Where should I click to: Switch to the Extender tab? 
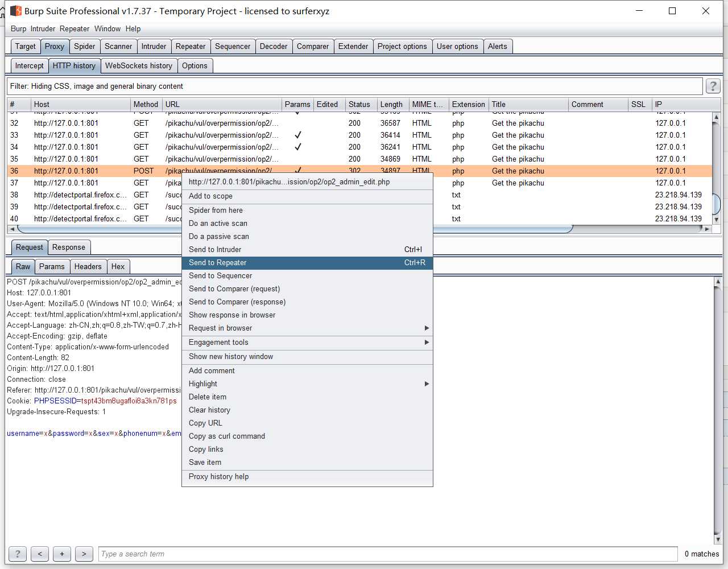(x=353, y=46)
